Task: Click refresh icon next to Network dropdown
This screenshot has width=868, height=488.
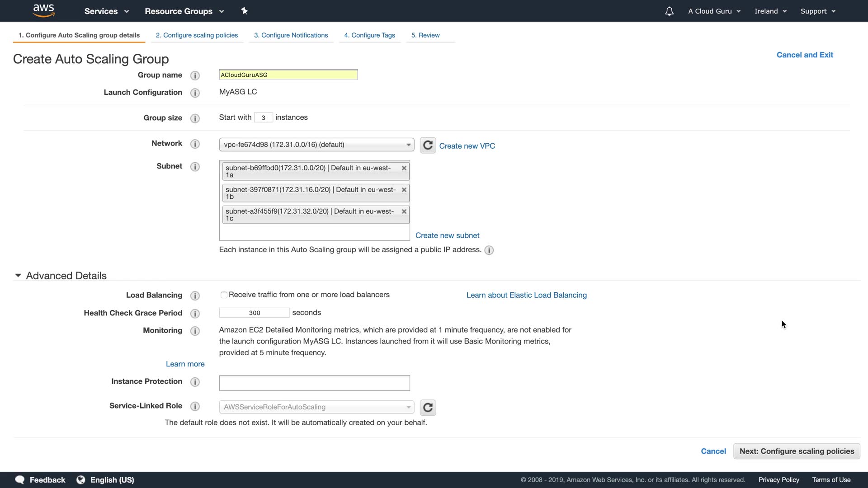Action: [428, 145]
